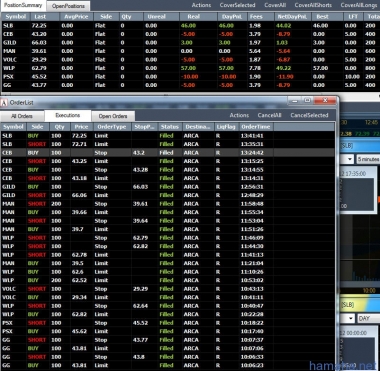Click CancelSelected in the OrderList window

pyautogui.click(x=309, y=115)
